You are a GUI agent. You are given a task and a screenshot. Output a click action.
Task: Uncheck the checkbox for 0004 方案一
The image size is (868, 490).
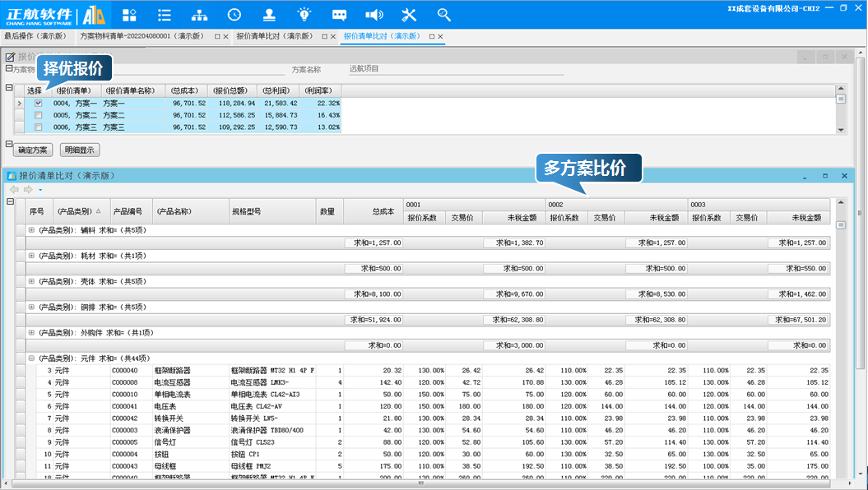(38, 104)
